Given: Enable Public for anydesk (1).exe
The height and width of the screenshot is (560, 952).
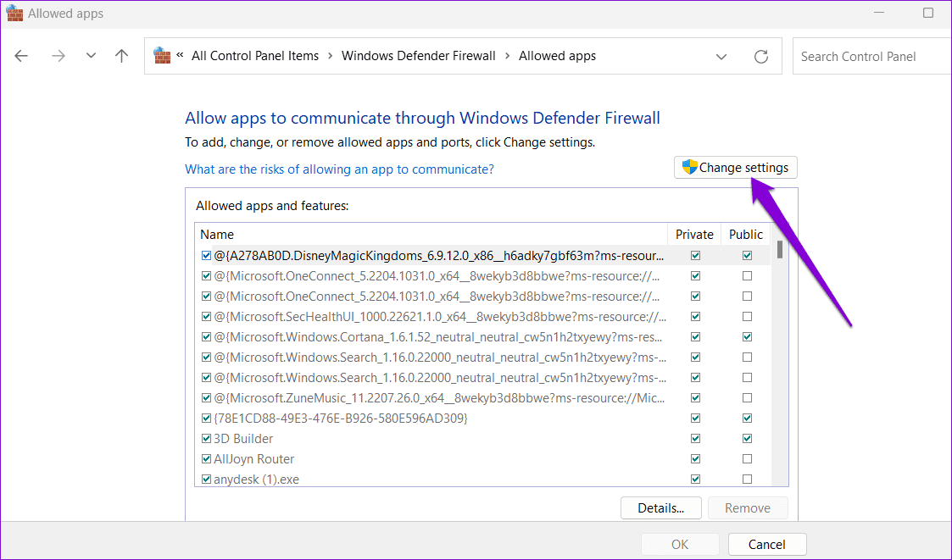Looking at the screenshot, I should [748, 480].
